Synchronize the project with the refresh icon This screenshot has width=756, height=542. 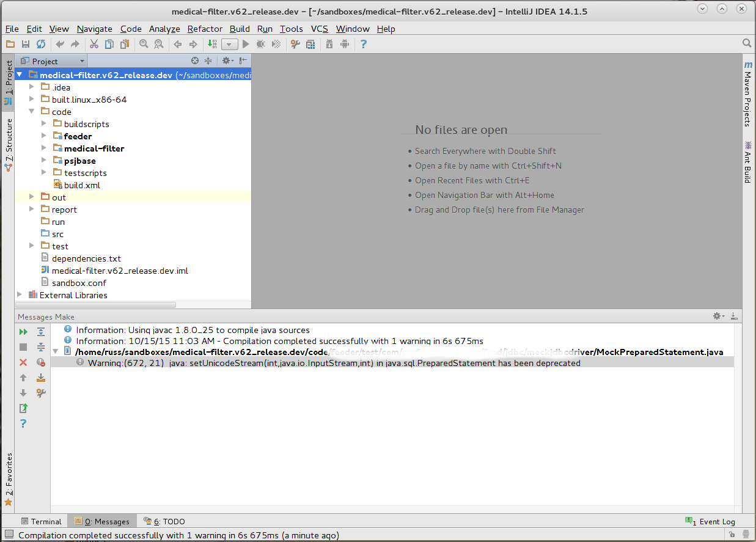(41, 44)
